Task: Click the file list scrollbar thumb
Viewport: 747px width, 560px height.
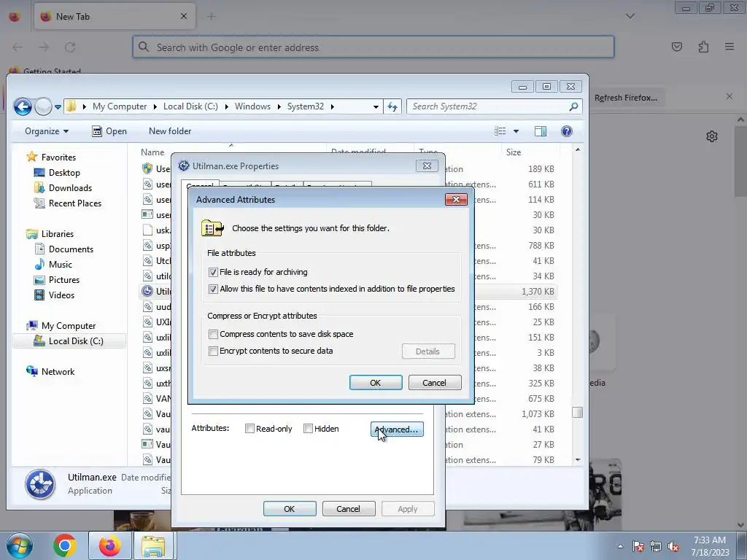Action: click(x=578, y=412)
